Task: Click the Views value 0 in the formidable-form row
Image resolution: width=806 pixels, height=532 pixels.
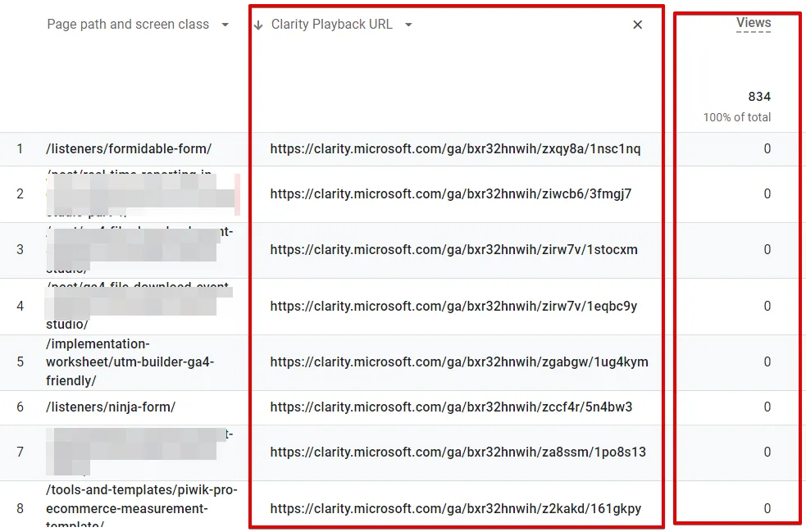Action: coord(767,148)
